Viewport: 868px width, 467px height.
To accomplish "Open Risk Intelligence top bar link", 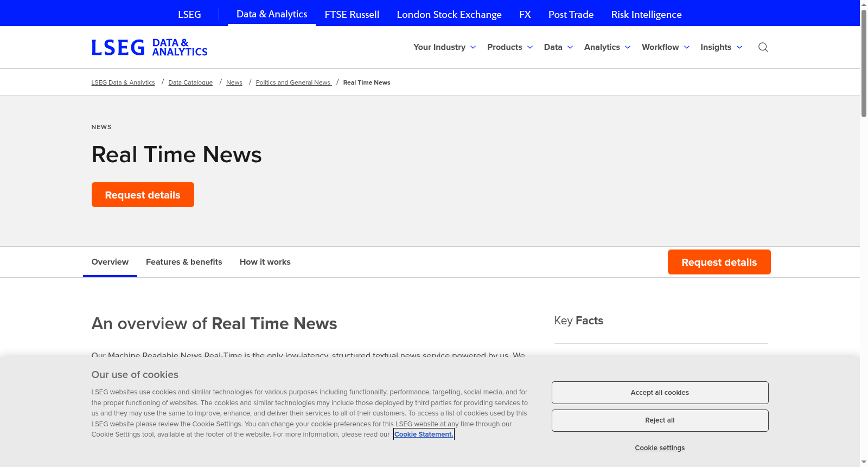I will pyautogui.click(x=646, y=15).
